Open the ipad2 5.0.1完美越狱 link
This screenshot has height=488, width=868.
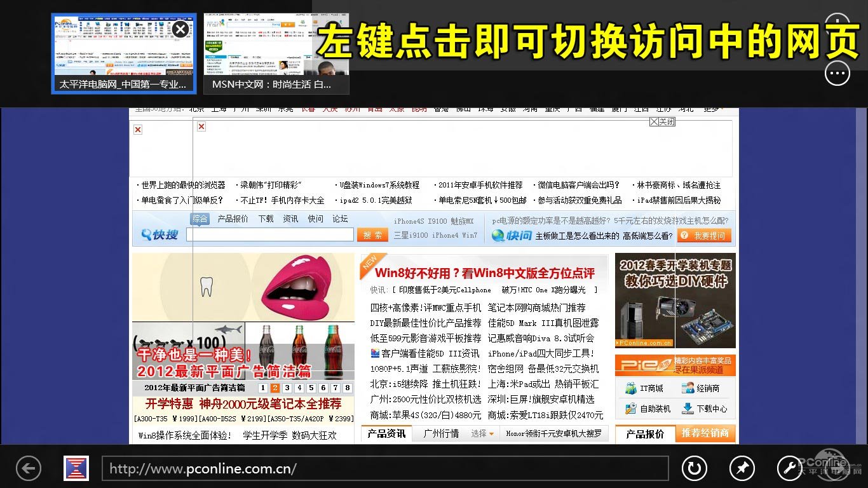click(376, 200)
